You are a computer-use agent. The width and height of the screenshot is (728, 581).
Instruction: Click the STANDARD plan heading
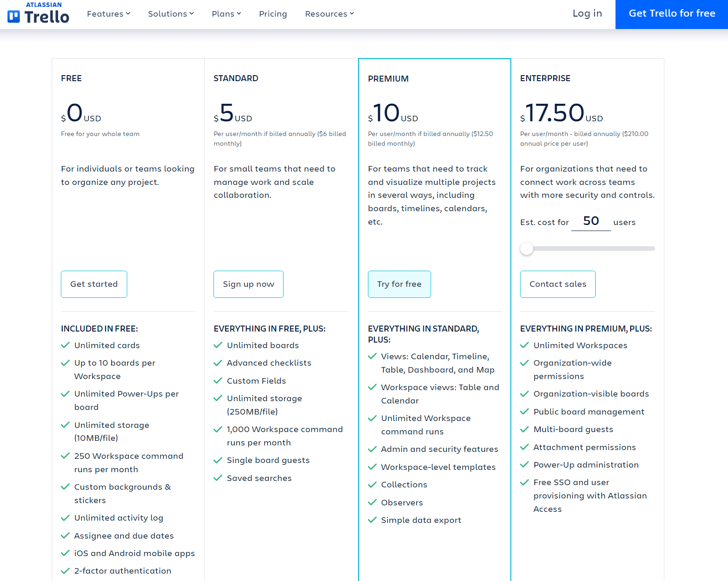pos(236,78)
